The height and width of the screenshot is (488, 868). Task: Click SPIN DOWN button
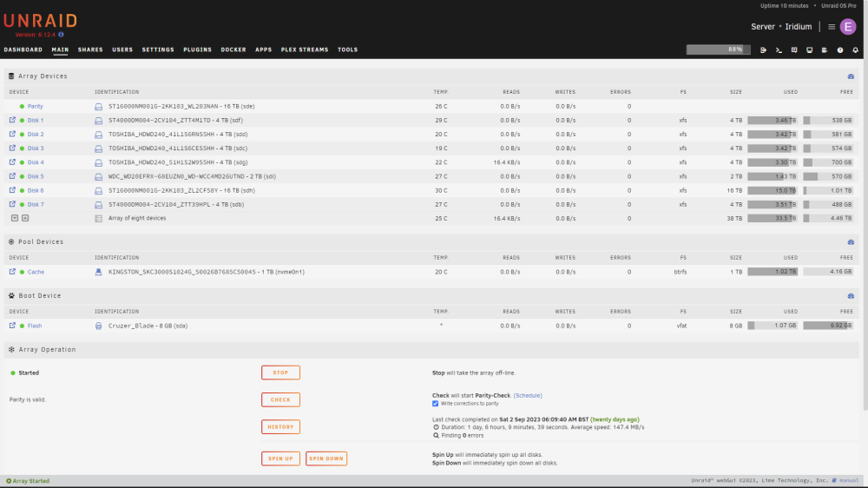pyautogui.click(x=326, y=458)
